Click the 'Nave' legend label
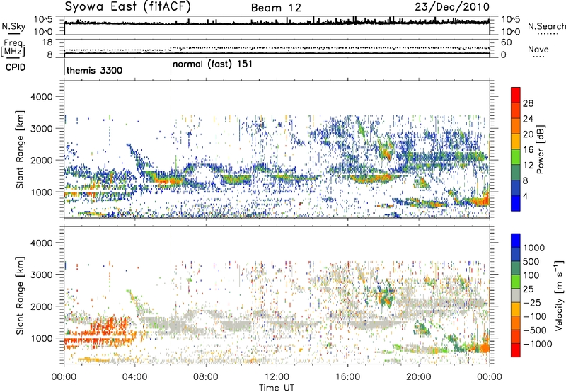 point(538,49)
